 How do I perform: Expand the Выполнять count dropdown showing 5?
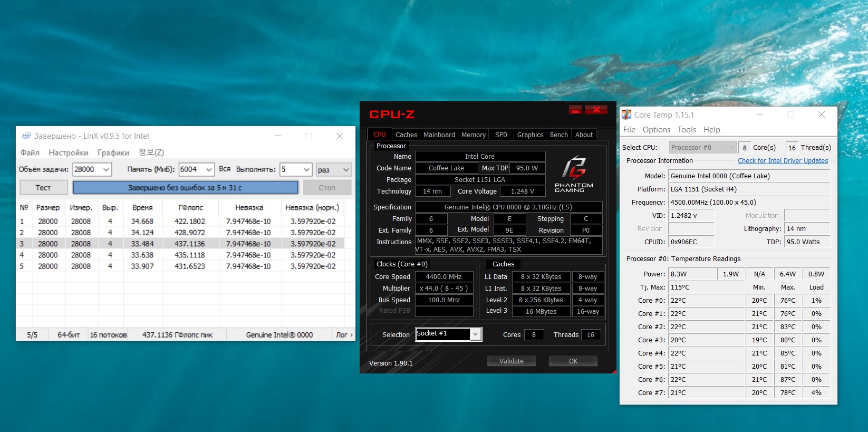306,169
